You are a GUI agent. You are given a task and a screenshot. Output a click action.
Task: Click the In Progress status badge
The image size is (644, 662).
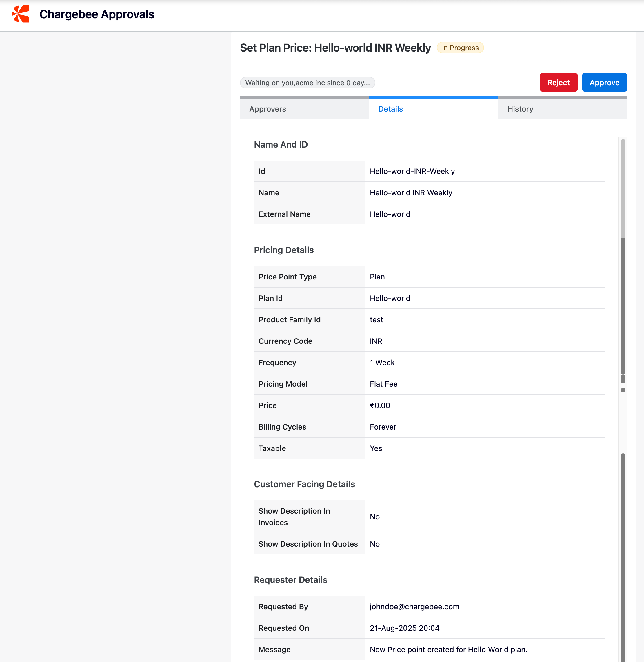tap(460, 48)
